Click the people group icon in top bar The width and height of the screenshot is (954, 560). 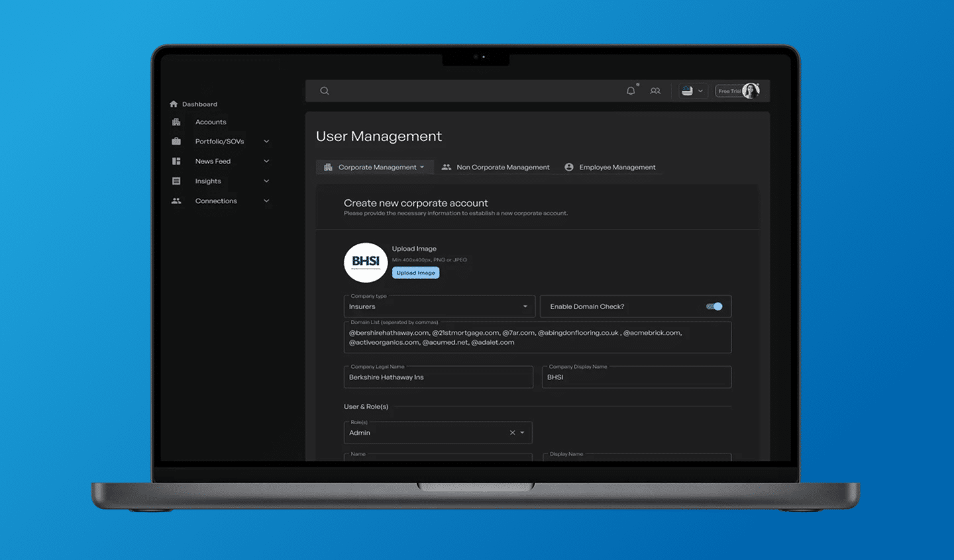655,91
